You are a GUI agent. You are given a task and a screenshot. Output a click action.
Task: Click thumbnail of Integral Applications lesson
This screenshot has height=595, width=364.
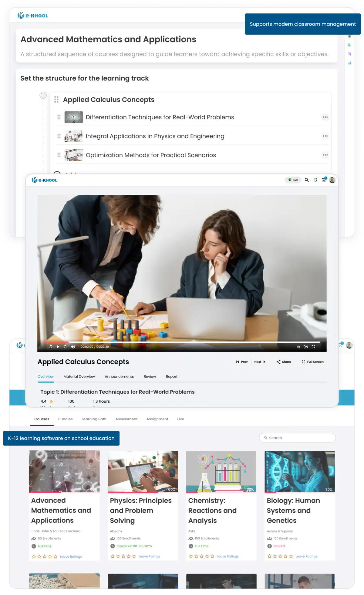[74, 136]
